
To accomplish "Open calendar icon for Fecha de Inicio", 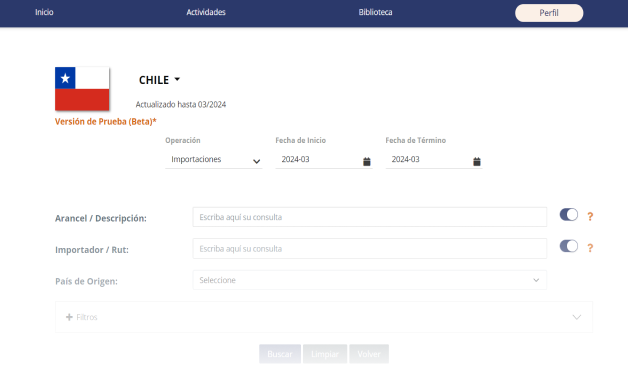I will [x=366, y=161].
